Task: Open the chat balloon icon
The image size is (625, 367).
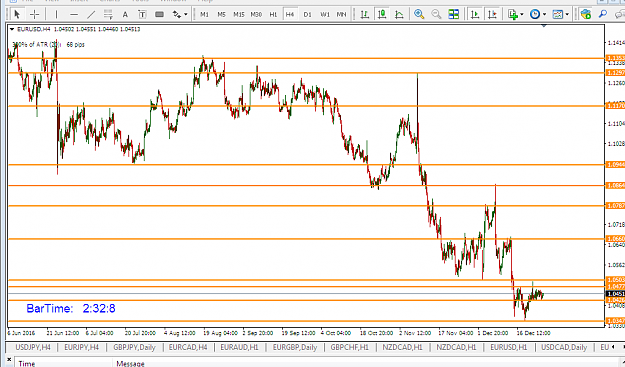Action: coord(619,14)
